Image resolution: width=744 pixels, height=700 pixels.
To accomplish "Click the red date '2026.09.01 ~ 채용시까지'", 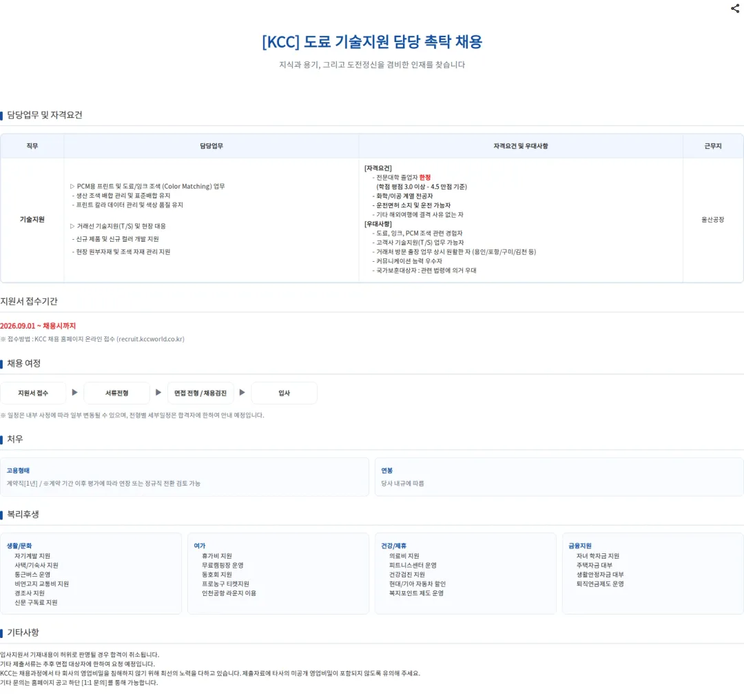I will click(38, 326).
